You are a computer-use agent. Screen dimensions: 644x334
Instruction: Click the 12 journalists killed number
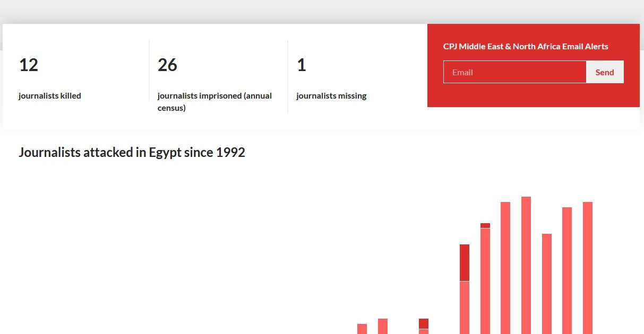[29, 65]
